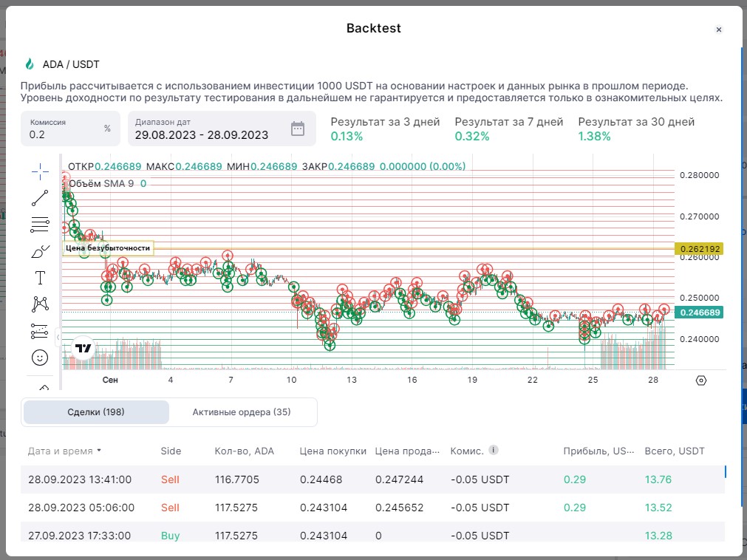Select the Text annotation tool
This screenshot has width=747, height=560.
pos(40,278)
